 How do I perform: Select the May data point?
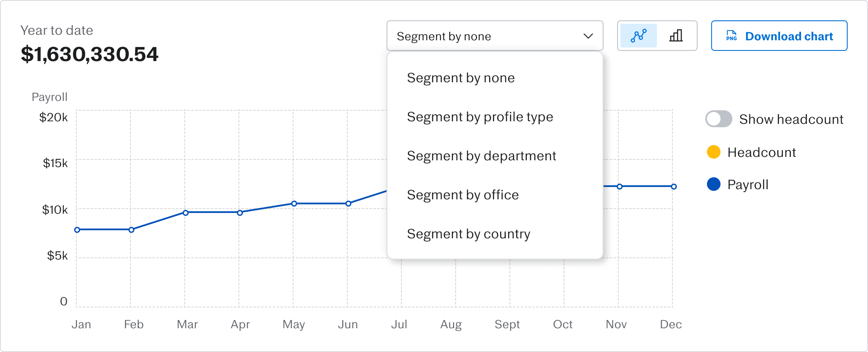(294, 204)
